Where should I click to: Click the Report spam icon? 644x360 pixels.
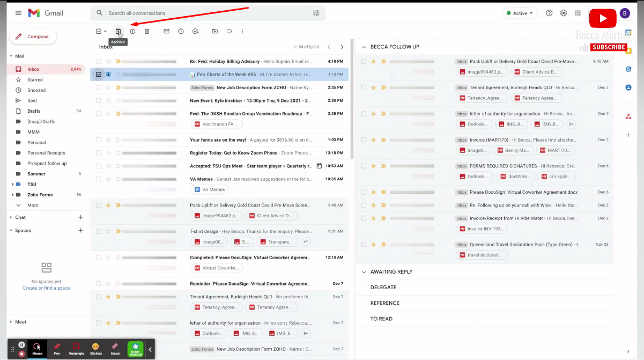coord(132,32)
